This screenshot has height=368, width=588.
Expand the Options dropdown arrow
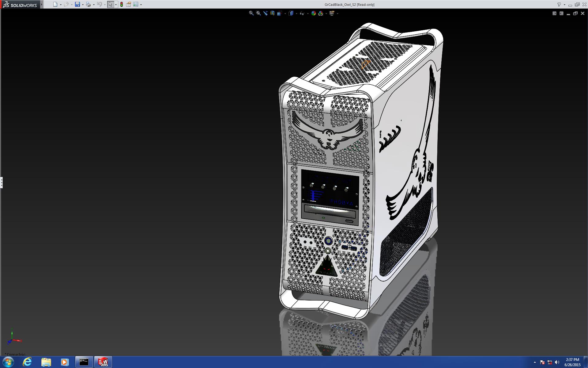[141, 5]
